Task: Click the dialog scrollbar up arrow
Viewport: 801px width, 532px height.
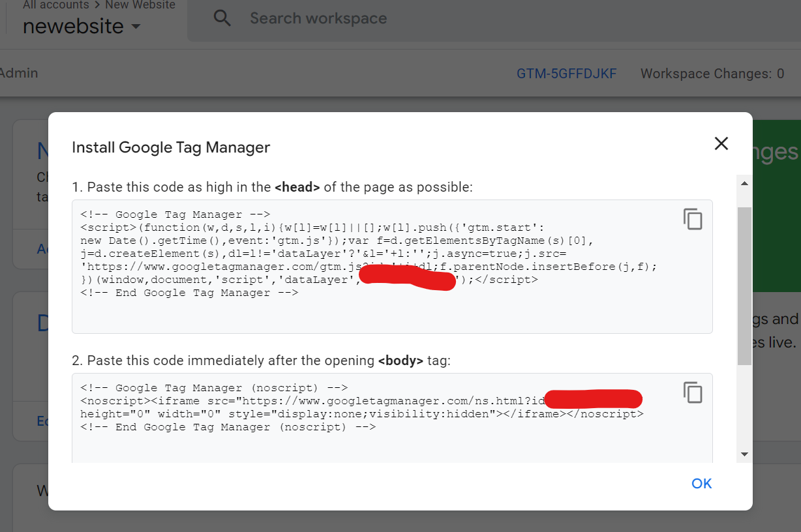Action: (744, 184)
